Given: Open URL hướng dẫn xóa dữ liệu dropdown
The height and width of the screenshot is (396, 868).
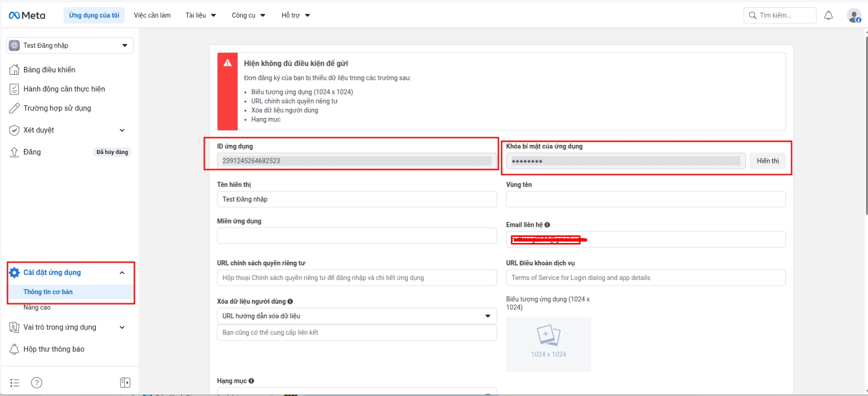Looking at the screenshot, I should 356,316.
